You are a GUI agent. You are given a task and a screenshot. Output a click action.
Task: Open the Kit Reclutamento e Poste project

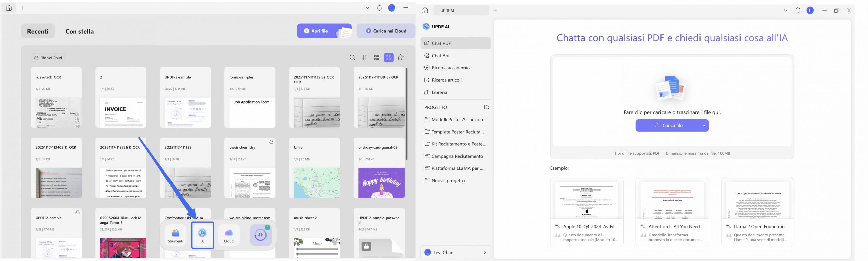coord(455,144)
